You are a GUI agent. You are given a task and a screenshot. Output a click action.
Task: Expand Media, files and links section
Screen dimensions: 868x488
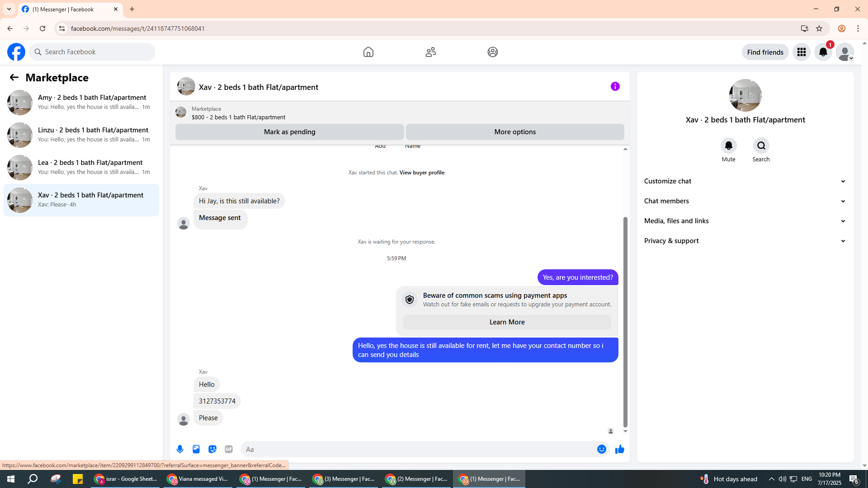click(x=745, y=221)
